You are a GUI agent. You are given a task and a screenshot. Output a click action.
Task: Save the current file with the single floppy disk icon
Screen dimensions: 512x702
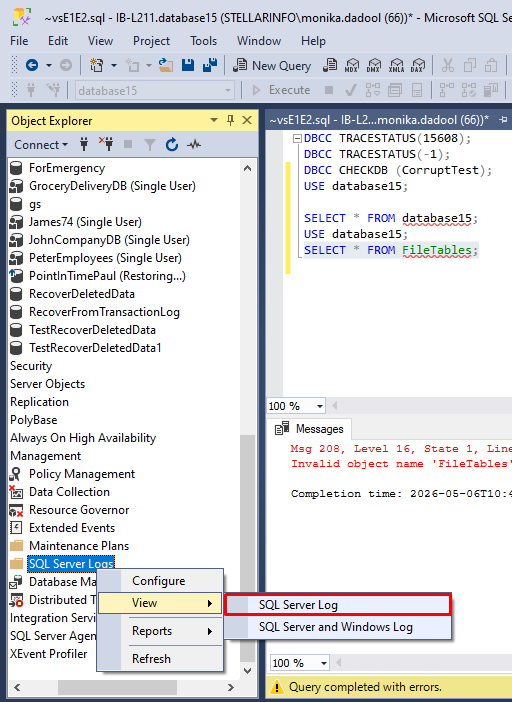tap(188, 65)
